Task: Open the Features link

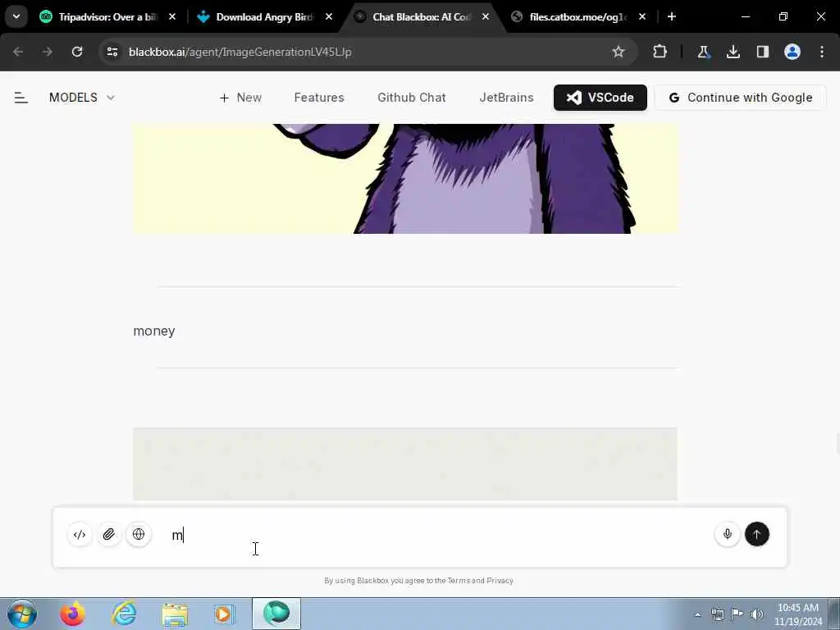Action: point(319,98)
